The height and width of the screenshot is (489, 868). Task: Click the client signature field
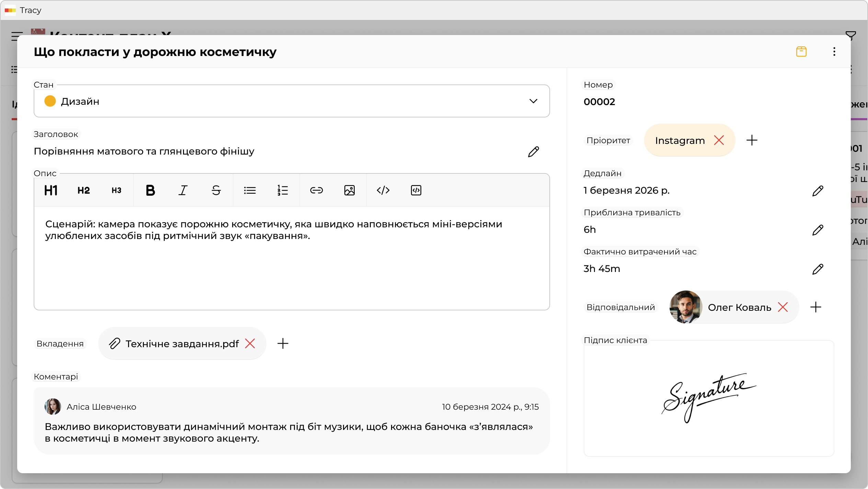(709, 398)
